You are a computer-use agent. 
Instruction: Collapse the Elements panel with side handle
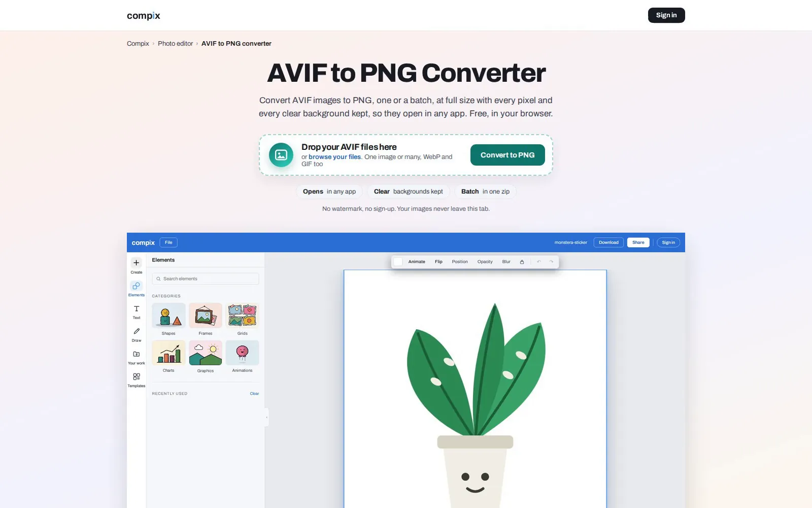267,418
